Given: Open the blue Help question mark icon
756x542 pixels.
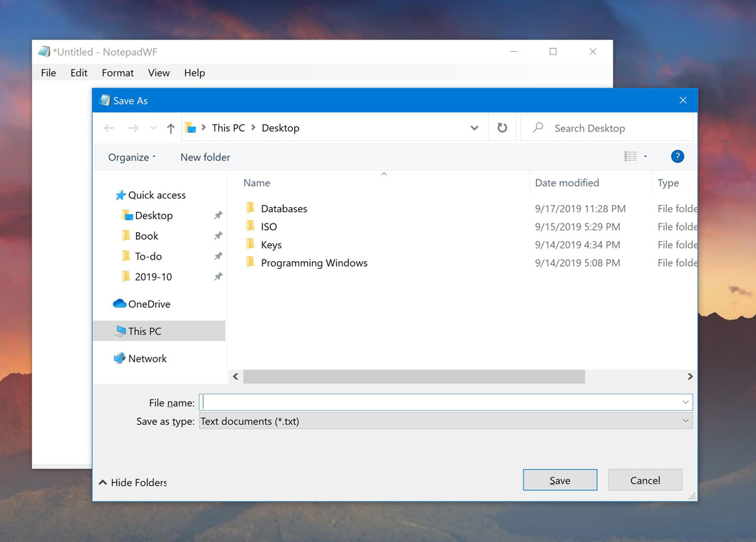Looking at the screenshot, I should pyautogui.click(x=677, y=157).
